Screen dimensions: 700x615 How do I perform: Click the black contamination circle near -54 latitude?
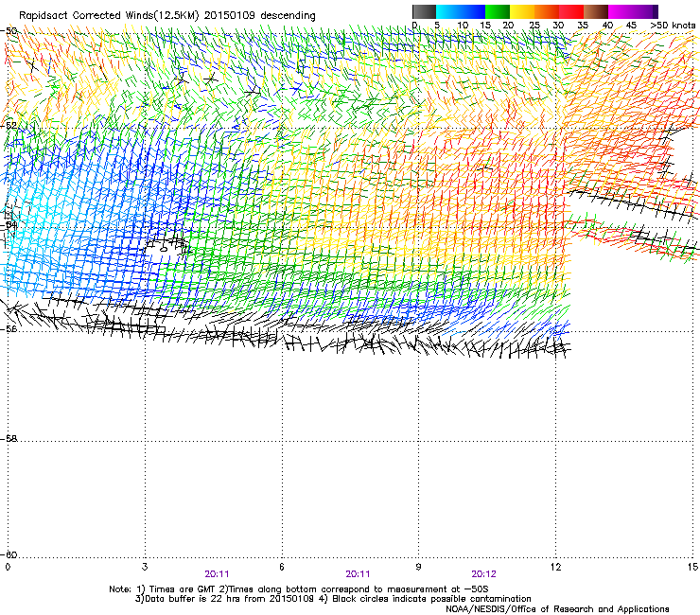pos(164,249)
